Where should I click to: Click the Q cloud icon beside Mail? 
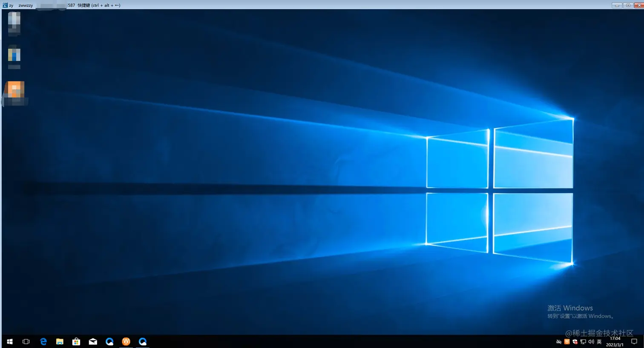point(109,342)
